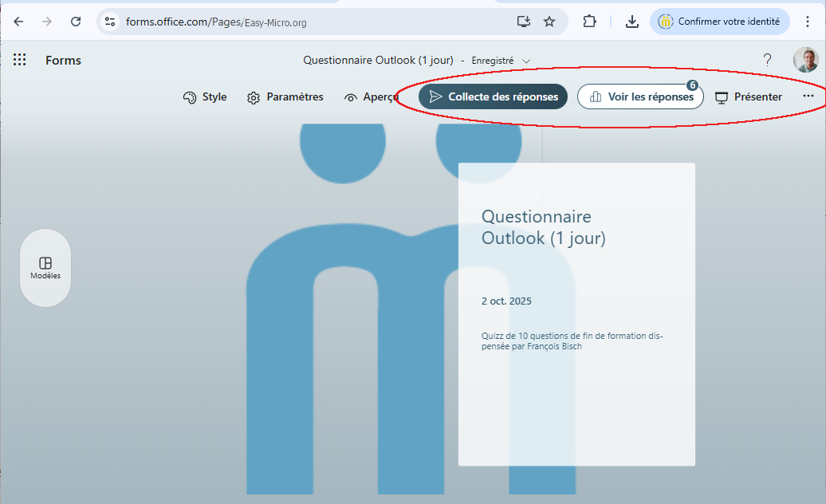Expand the Enregistré form title dropdown chevron

[x=526, y=61]
